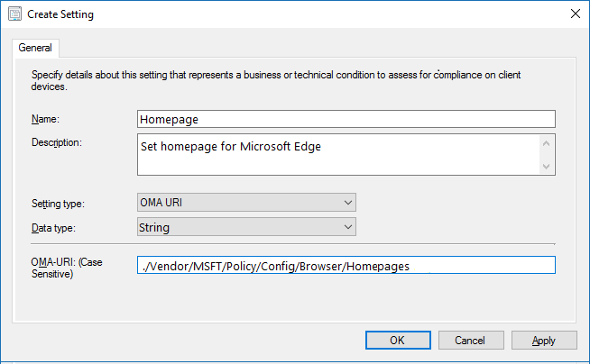Viewport: 590px width, 364px height.
Task: Click the "Description:" label
Action: pos(56,141)
